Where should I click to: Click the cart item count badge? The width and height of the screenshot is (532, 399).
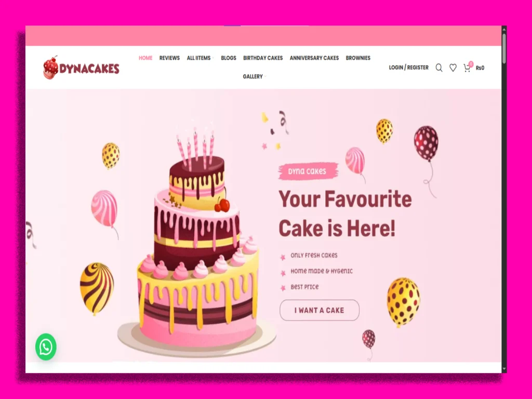(x=471, y=64)
